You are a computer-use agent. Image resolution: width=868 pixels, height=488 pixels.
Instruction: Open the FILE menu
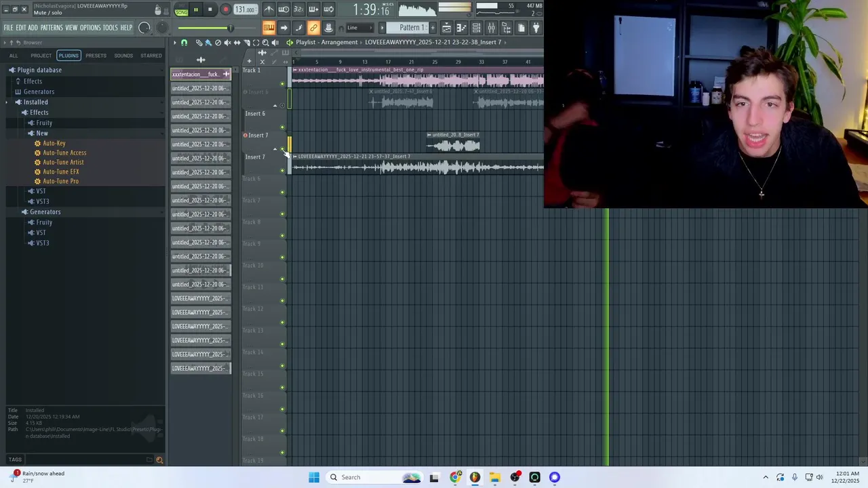8,28
